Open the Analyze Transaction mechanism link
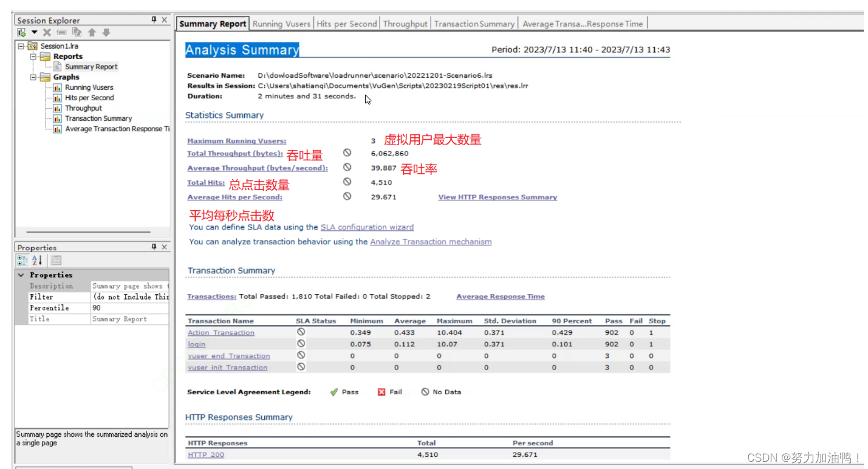Viewport: 868px width, 469px height. click(431, 242)
